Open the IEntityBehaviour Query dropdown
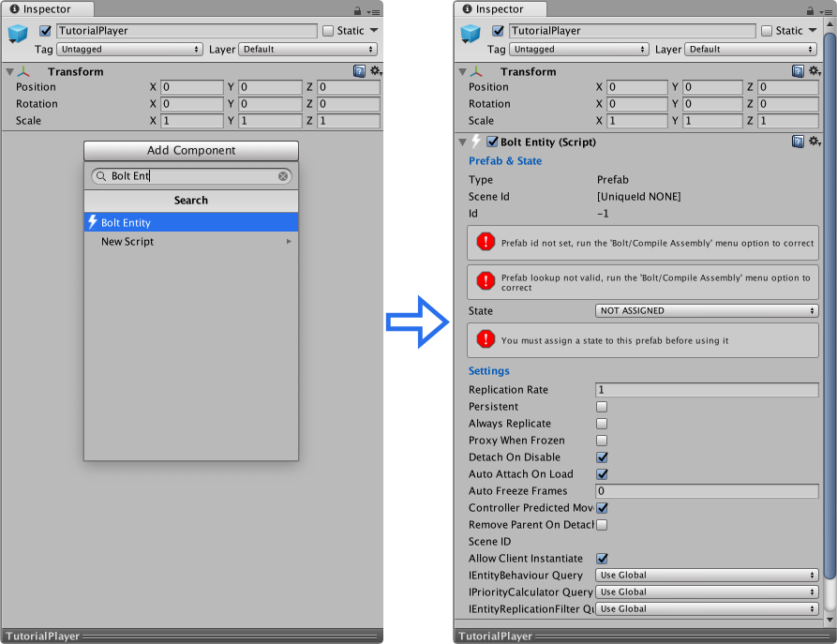The height and width of the screenshot is (644, 837). [x=707, y=576]
